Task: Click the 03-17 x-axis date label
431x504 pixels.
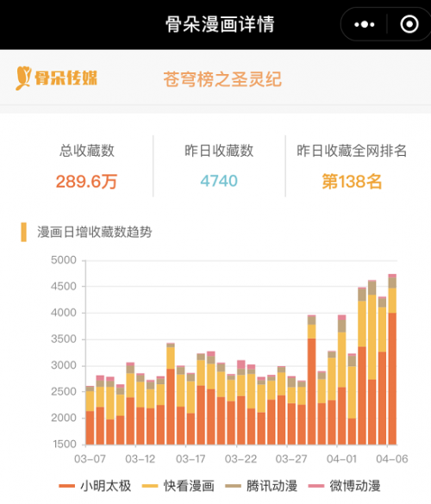Action: [191, 459]
